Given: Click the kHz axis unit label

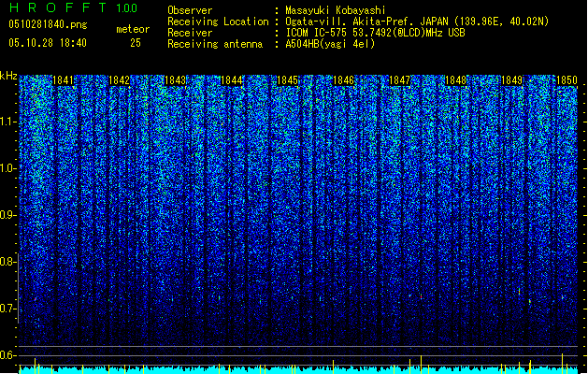Looking at the screenshot, I should (8, 76).
